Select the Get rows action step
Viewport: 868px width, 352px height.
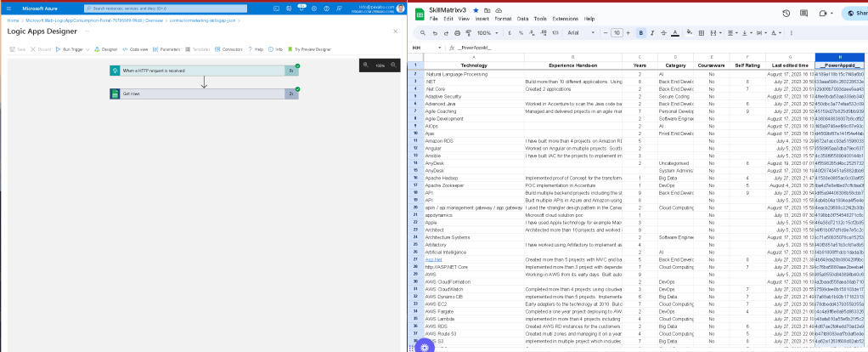pos(204,94)
